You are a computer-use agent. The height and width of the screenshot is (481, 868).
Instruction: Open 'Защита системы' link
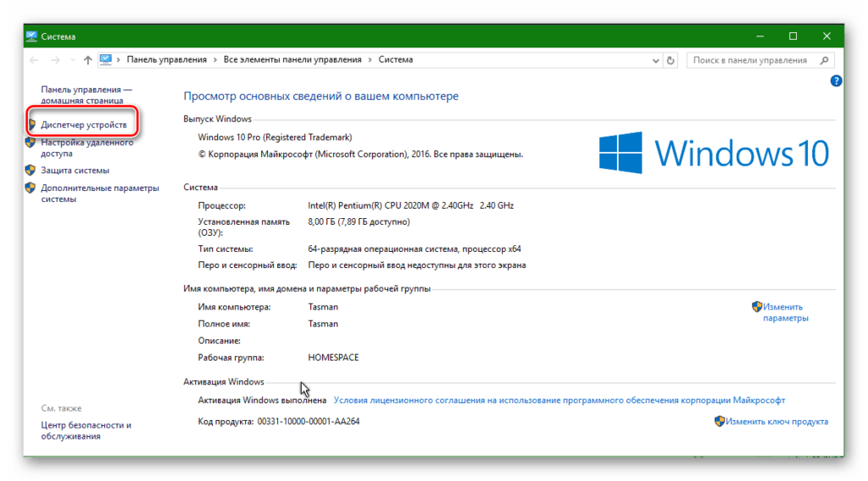click(75, 170)
